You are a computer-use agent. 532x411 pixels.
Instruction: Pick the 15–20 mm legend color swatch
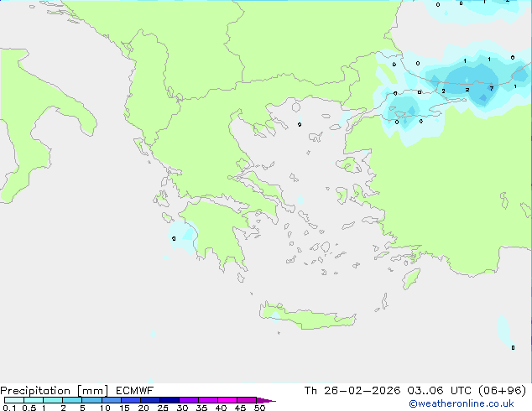tap(131, 400)
